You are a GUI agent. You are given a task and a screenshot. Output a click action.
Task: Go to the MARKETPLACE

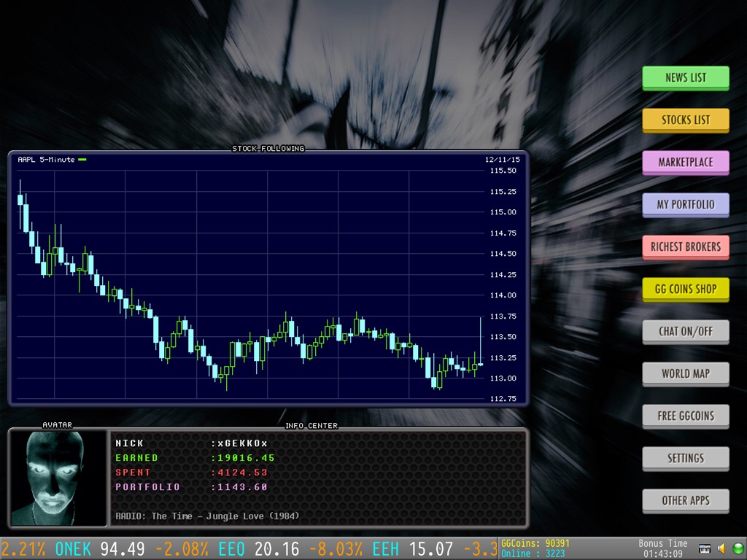[686, 163]
